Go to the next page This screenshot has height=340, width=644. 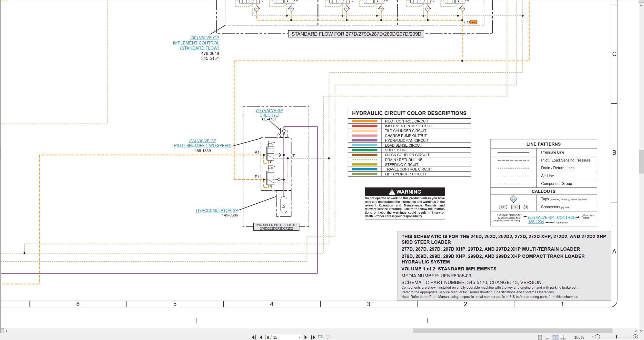click(305, 337)
